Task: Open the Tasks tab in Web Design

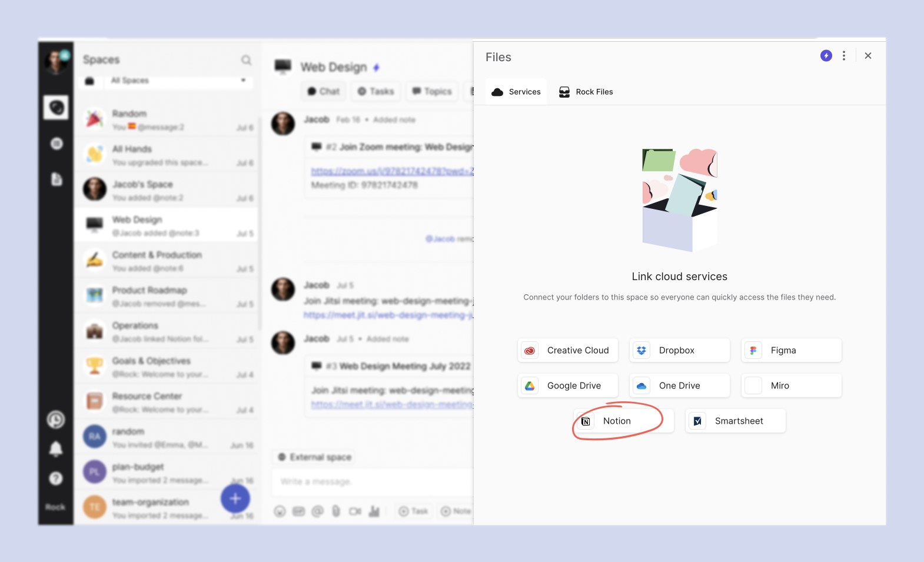Action: (376, 91)
